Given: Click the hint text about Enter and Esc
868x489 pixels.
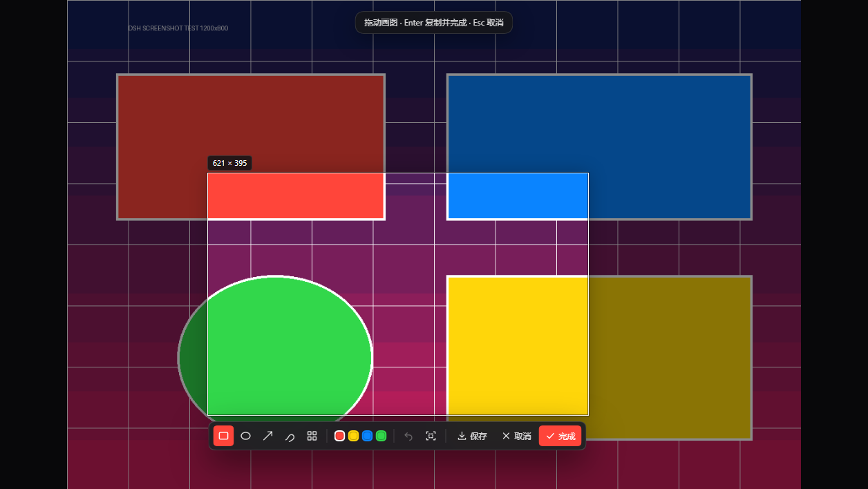Looking at the screenshot, I should click(434, 22).
